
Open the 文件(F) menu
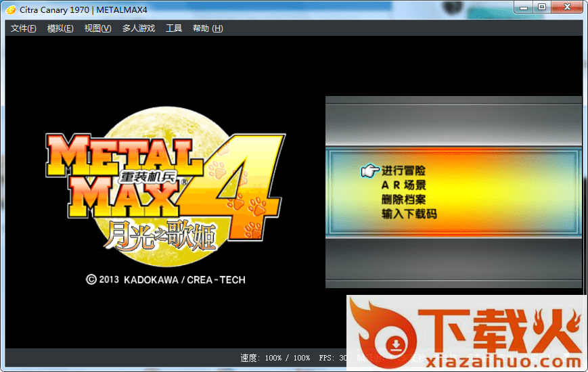tap(23, 28)
